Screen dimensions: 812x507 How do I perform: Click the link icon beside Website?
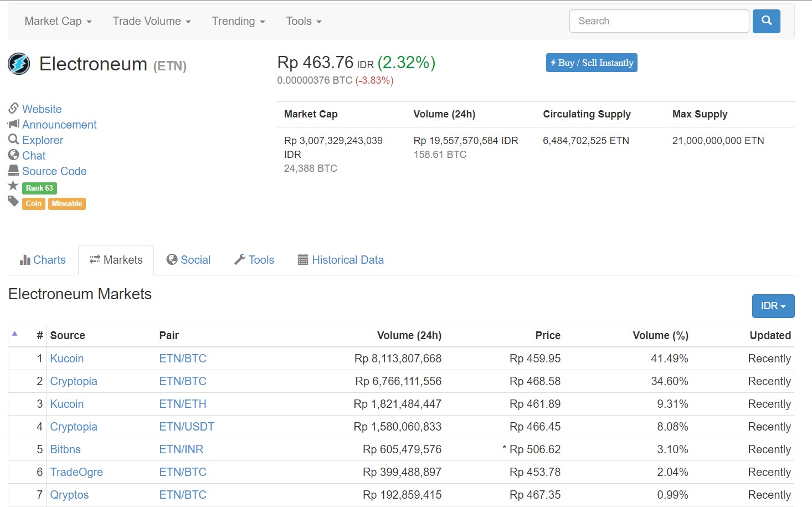[13, 108]
